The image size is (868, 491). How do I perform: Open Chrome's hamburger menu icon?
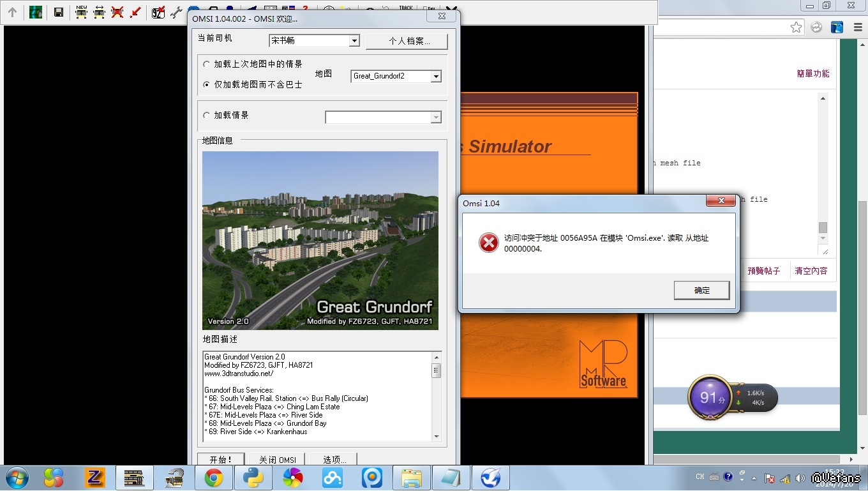(855, 27)
